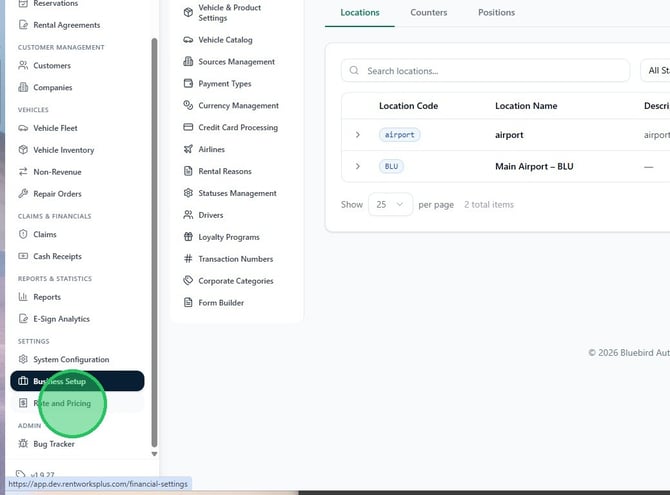The width and height of the screenshot is (670, 495).
Task: Switch to the Locations tab
Action: [x=360, y=12]
